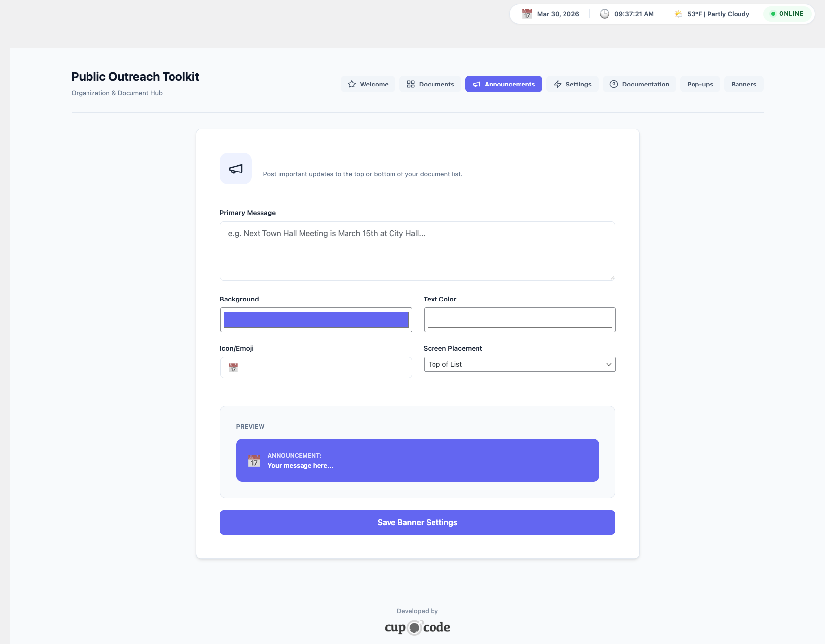Click the megaphone icon in the card header
The height and width of the screenshot is (644, 825).
(236, 169)
